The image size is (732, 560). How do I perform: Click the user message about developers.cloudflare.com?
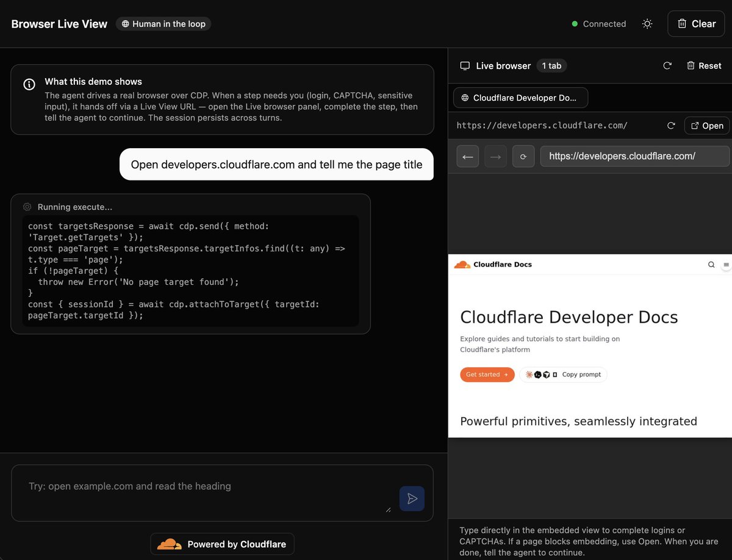pyautogui.click(x=276, y=164)
